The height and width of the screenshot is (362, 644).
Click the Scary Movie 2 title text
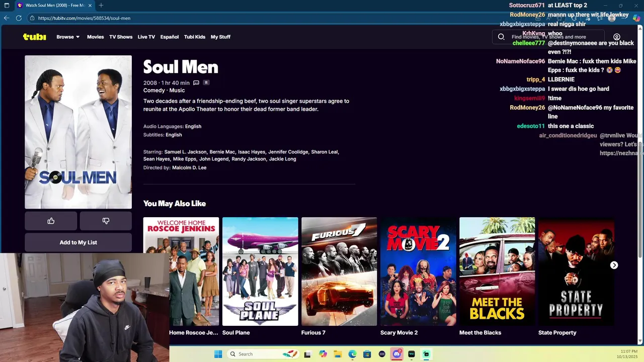[399, 333]
